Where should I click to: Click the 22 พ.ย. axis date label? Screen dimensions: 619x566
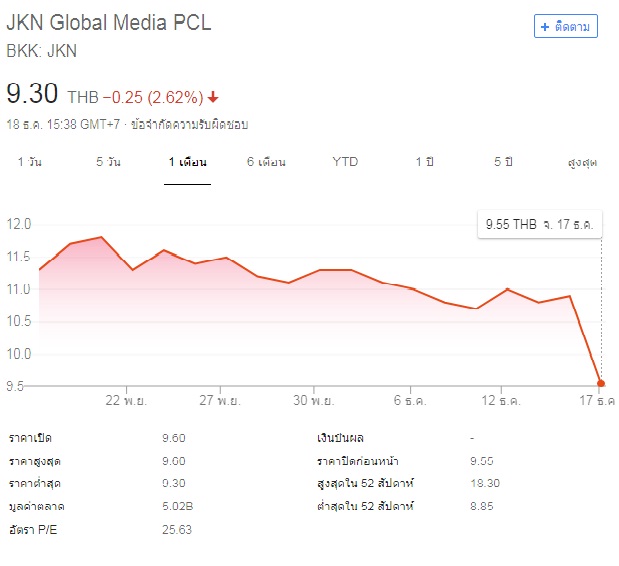pyautogui.click(x=129, y=401)
